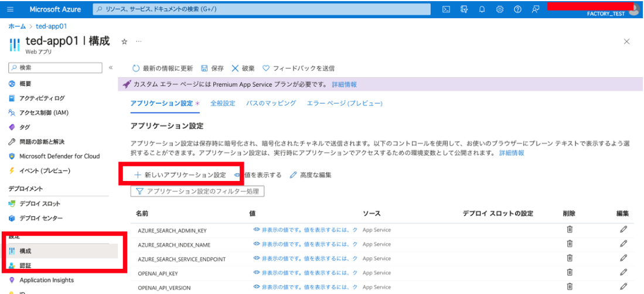Click the 保存 save button
The height and width of the screenshot is (294, 644).
[x=212, y=68]
